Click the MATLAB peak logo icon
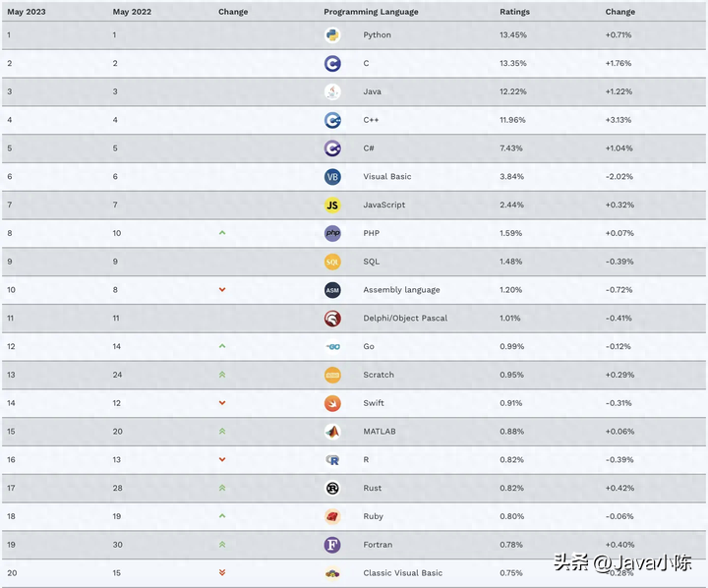Viewport: 708px width, 588px height. click(x=332, y=432)
